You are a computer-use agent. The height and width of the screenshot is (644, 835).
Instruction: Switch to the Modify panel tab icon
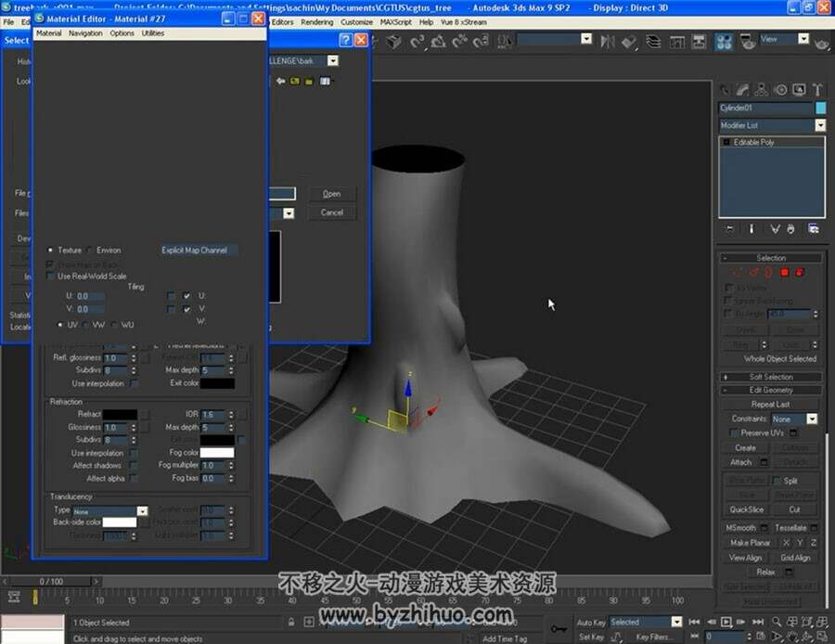[742, 89]
